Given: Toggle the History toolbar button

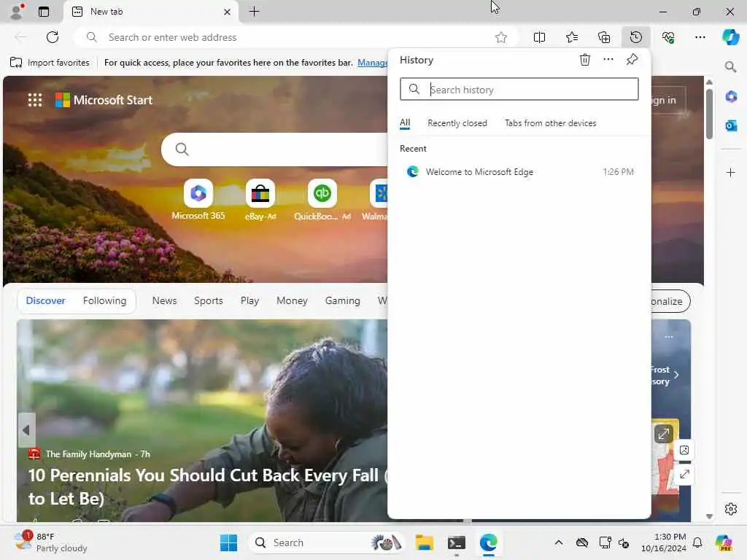Looking at the screenshot, I should 636,37.
